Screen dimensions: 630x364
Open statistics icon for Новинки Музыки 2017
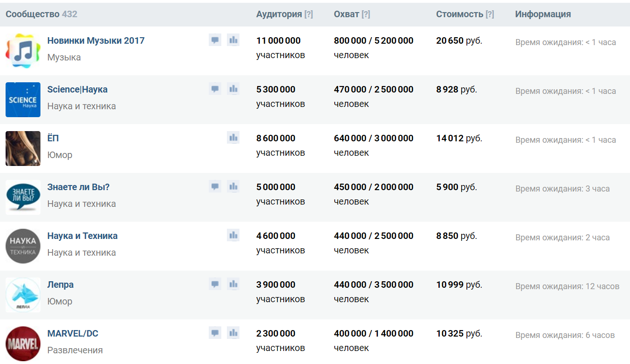click(233, 40)
